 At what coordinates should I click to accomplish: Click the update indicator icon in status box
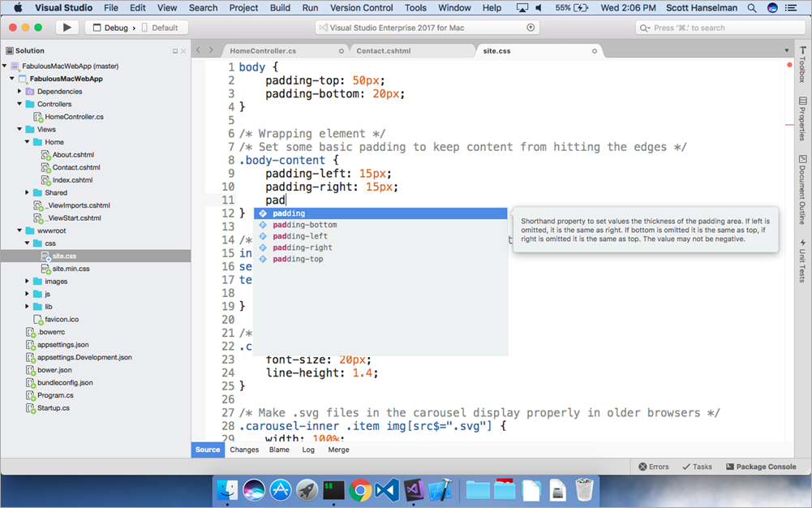531,28
